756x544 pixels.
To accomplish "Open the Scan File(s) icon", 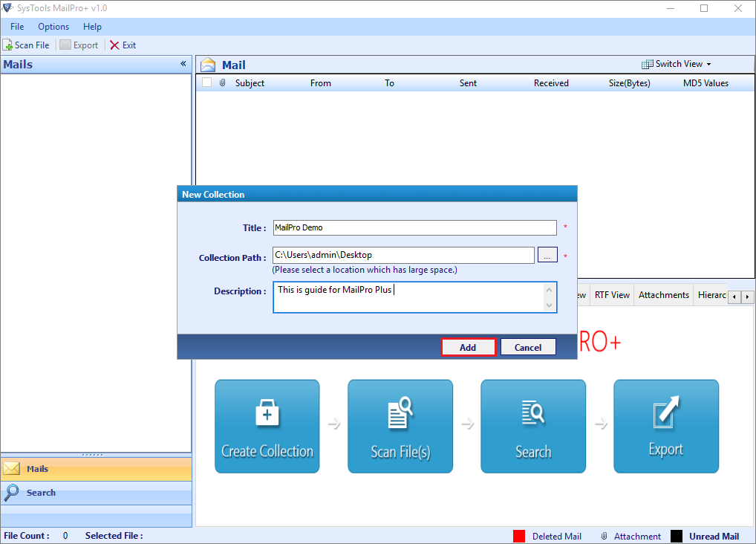I will coord(400,426).
